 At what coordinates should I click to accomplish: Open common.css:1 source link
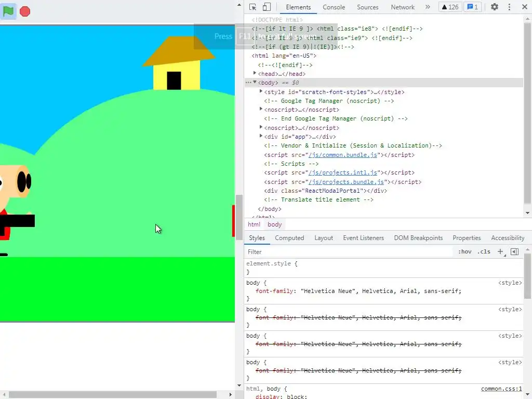point(501,389)
